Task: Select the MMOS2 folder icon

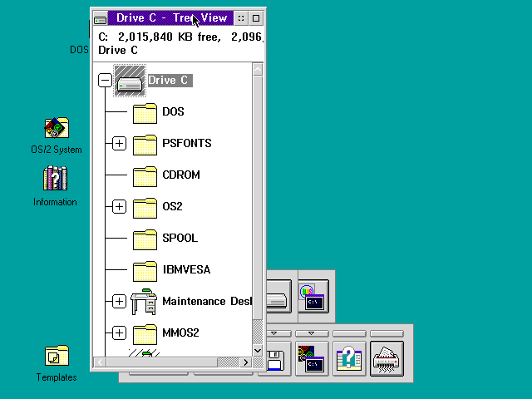Action: pyautogui.click(x=145, y=334)
